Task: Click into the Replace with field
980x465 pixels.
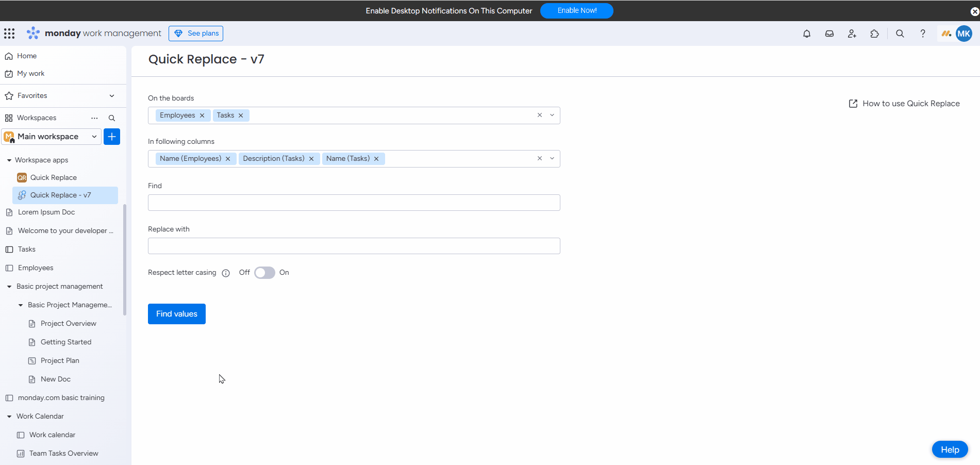Action: click(354, 246)
